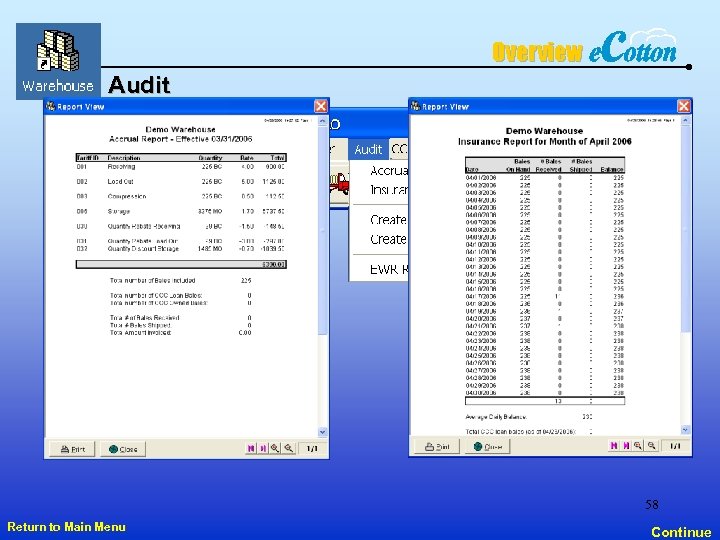Image resolution: width=720 pixels, height=540 pixels.
Task: Click last page icon in Accrual Report window
Action: (263, 448)
